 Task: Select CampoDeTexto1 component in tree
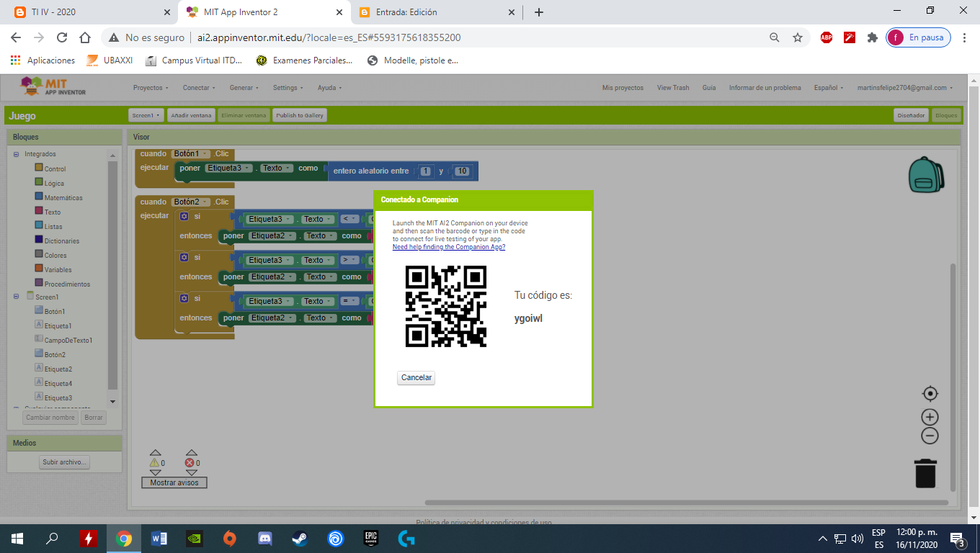[x=68, y=340]
